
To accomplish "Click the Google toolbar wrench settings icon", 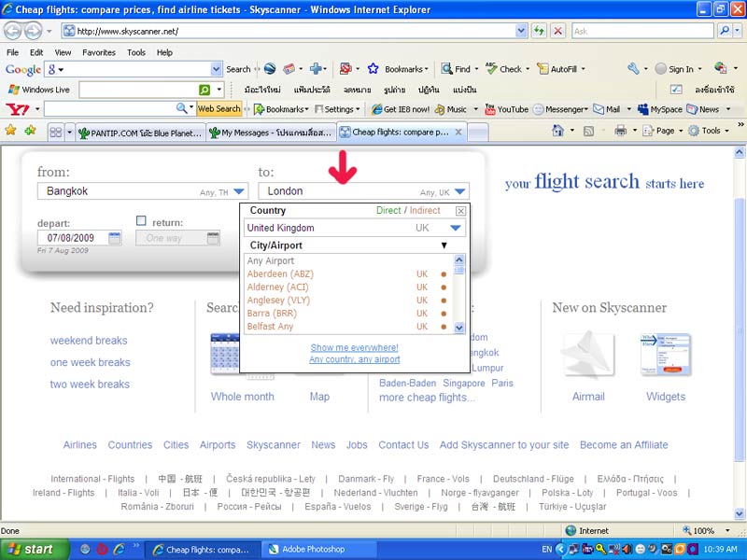I will pos(633,69).
